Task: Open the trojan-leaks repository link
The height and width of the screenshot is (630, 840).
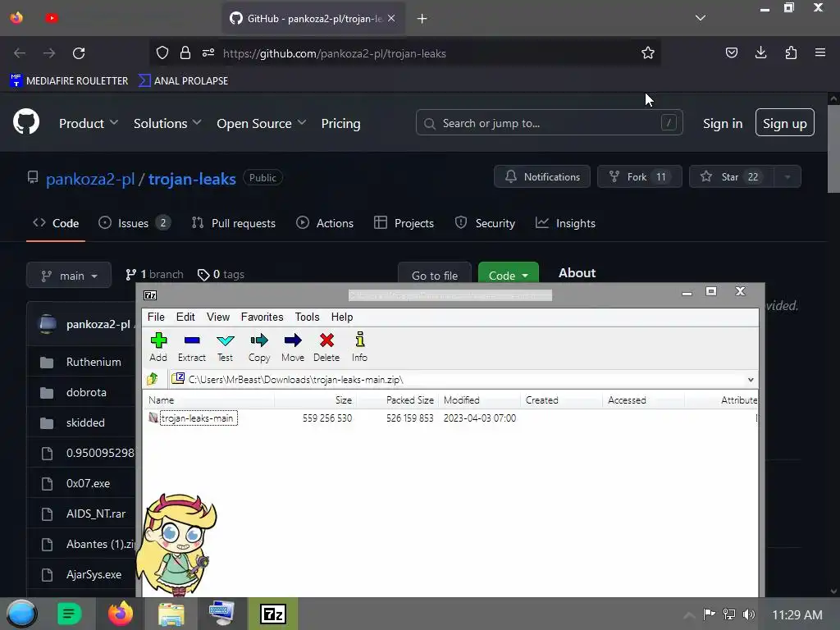Action: click(x=192, y=179)
